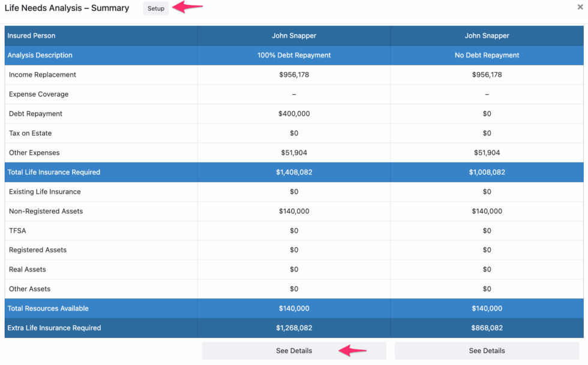Select the Total Life Insurance Required row header
This screenshot has width=588, height=365.
coord(53,172)
